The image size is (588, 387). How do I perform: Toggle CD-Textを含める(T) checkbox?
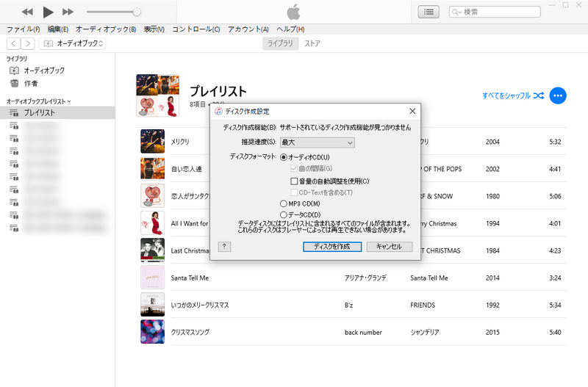click(x=294, y=192)
